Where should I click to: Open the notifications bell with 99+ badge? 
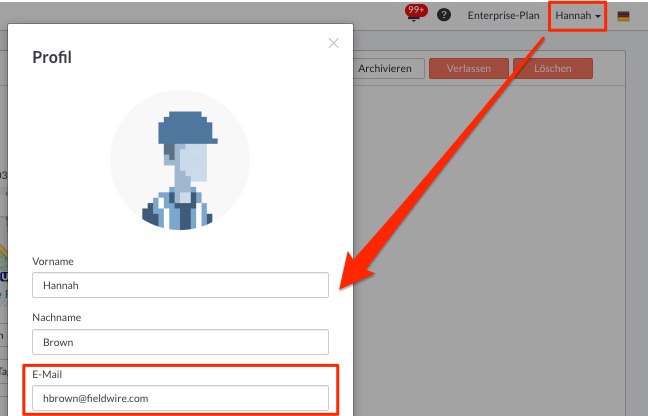(x=413, y=17)
